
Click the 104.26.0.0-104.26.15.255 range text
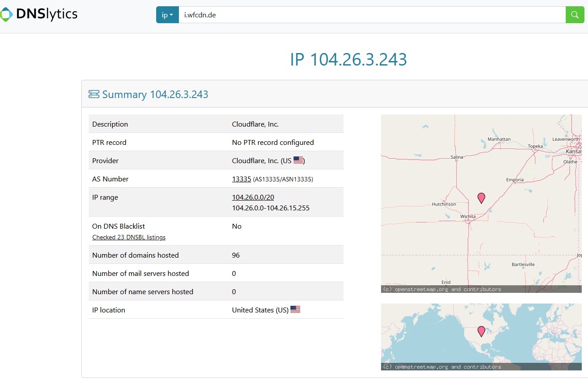click(x=271, y=208)
